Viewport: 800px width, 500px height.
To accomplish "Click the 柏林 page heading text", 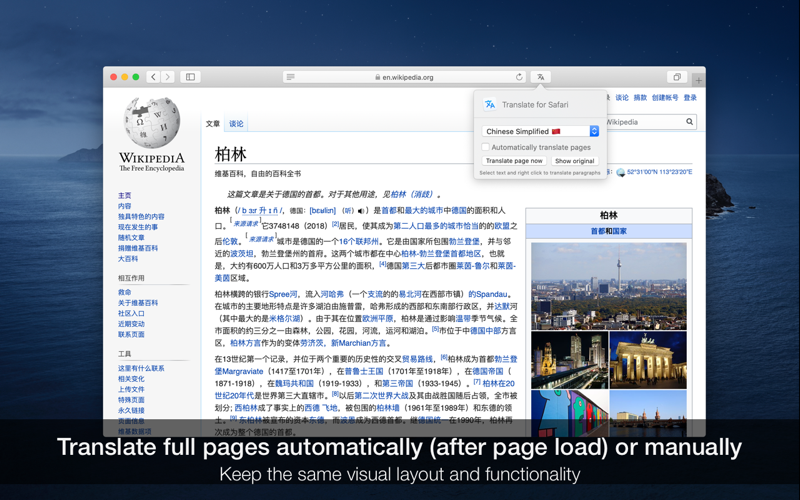I will click(x=231, y=154).
